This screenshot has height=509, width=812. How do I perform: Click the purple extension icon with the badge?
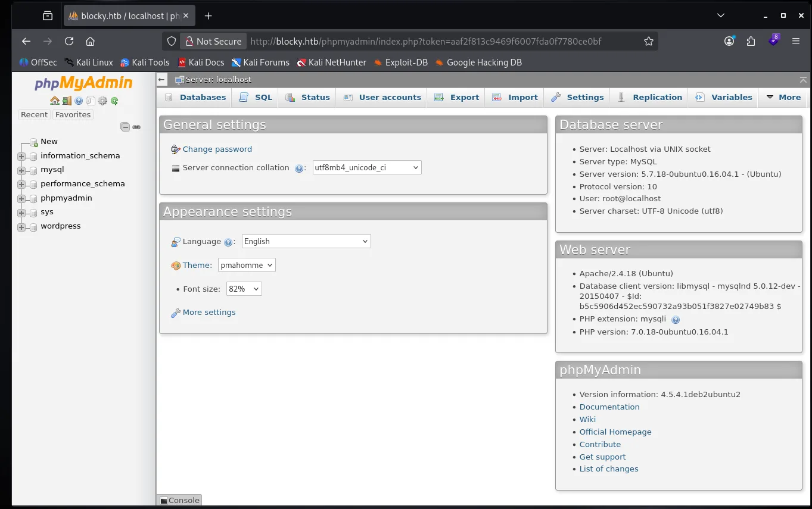(773, 40)
